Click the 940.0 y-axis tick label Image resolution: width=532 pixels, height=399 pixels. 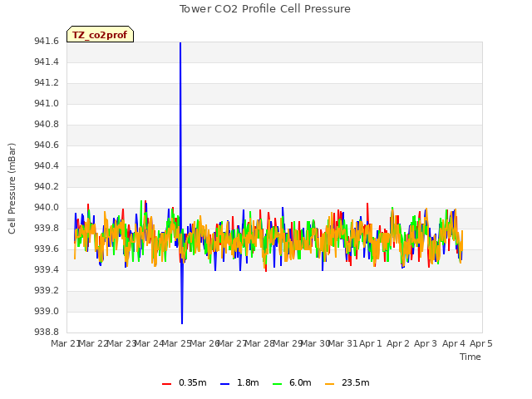click(x=47, y=207)
